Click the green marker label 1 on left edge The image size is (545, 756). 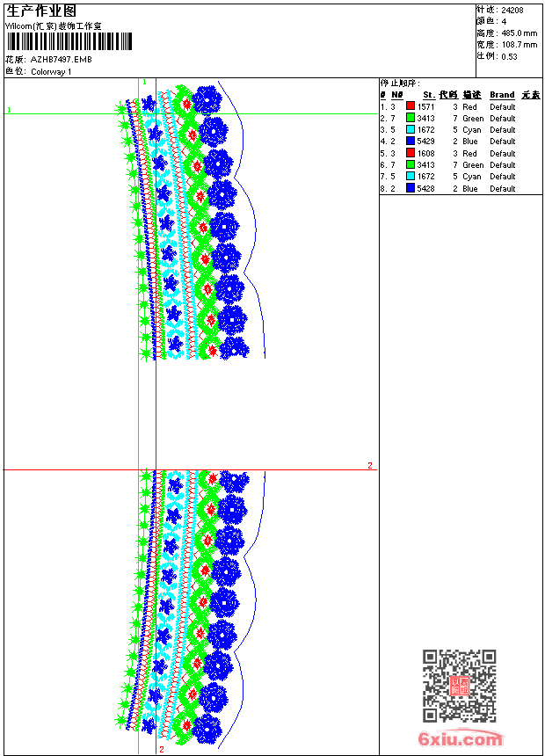click(9, 111)
